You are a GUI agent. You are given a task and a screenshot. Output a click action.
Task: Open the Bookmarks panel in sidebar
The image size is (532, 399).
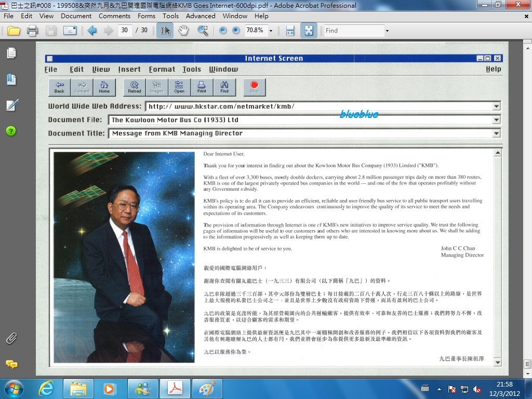[11, 79]
